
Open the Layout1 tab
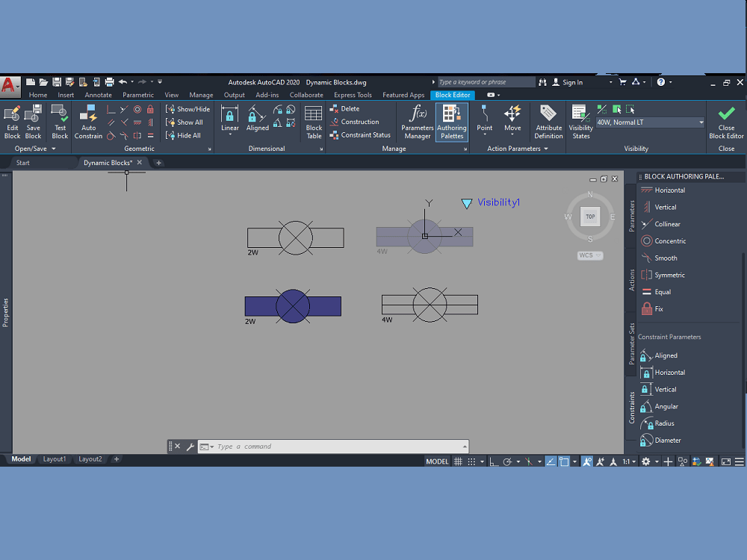[x=54, y=458]
